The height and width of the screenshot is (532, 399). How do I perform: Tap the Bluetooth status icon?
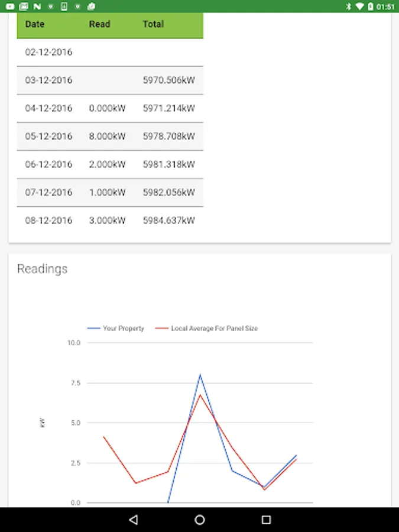[x=349, y=7]
